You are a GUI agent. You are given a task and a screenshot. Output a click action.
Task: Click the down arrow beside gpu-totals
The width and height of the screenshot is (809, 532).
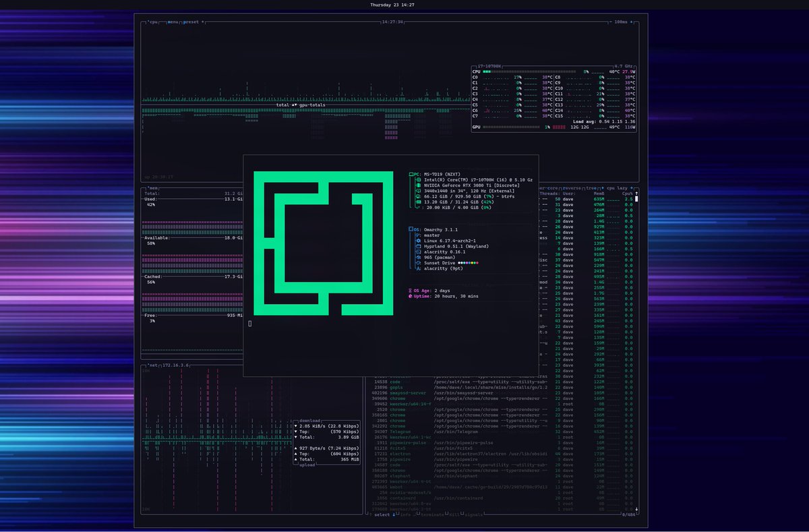296,105
